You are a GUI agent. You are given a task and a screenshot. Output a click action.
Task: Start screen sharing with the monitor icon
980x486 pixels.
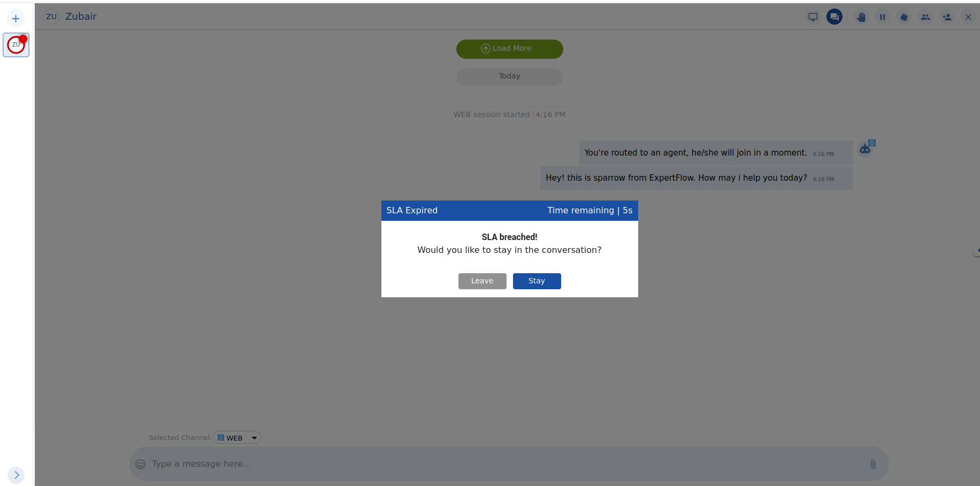click(813, 17)
